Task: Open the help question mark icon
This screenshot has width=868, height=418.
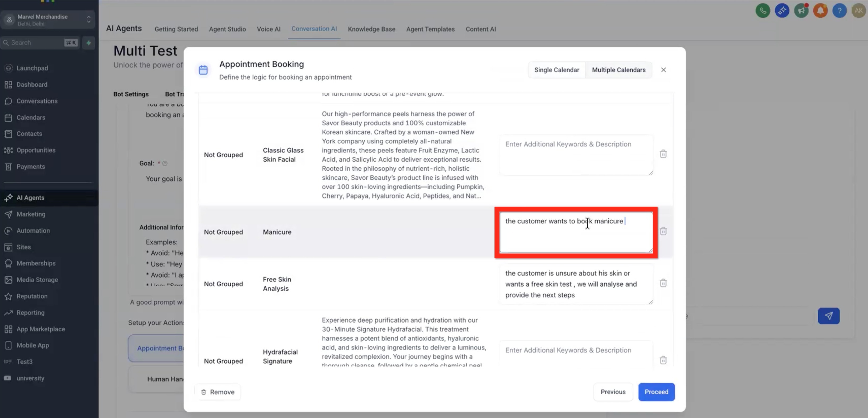Action: pyautogui.click(x=839, y=11)
